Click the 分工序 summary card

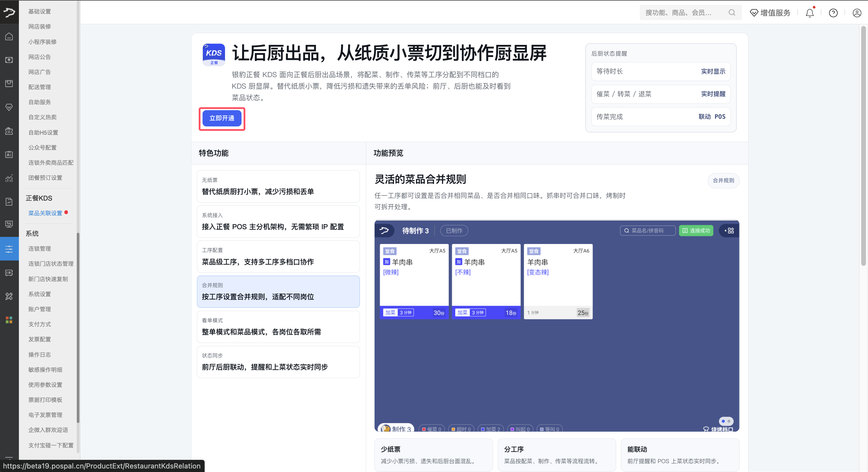[557, 455]
